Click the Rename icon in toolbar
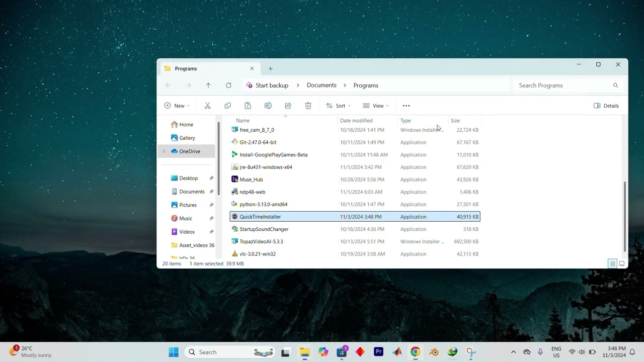The image size is (644, 362). pyautogui.click(x=268, y=106)
